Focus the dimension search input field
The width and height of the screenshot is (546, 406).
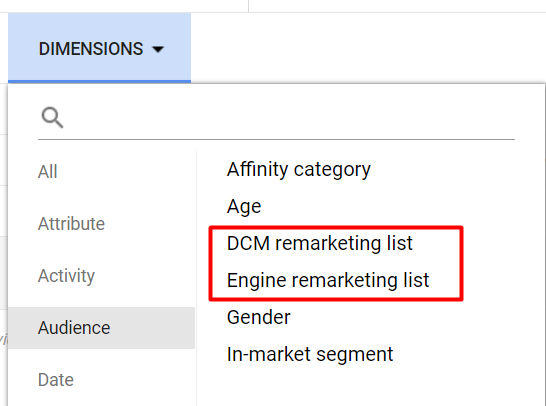(289, 118)
